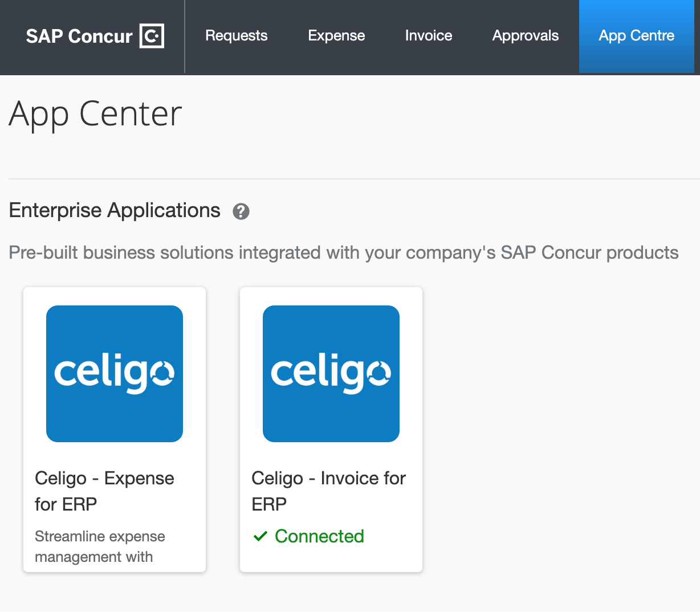700x612 pixels.
Task: Click the green Connected checkmark icon
Action: 260,536
